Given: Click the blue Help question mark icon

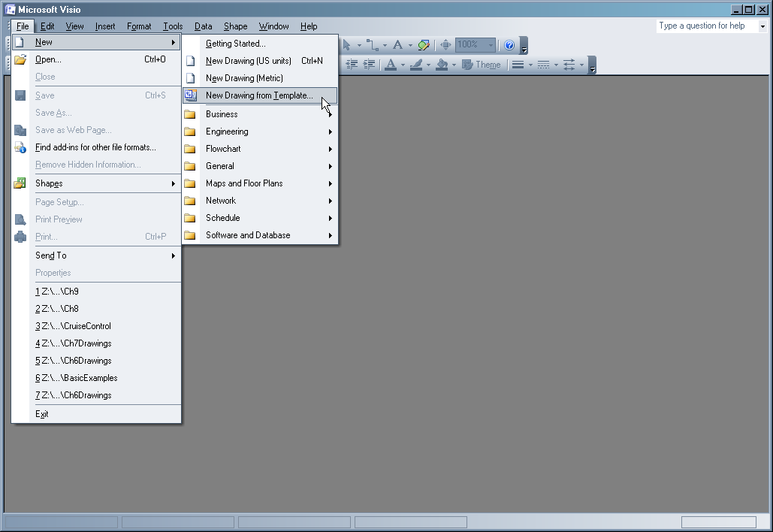Looking at the screenshot, I should coord(509,45).
